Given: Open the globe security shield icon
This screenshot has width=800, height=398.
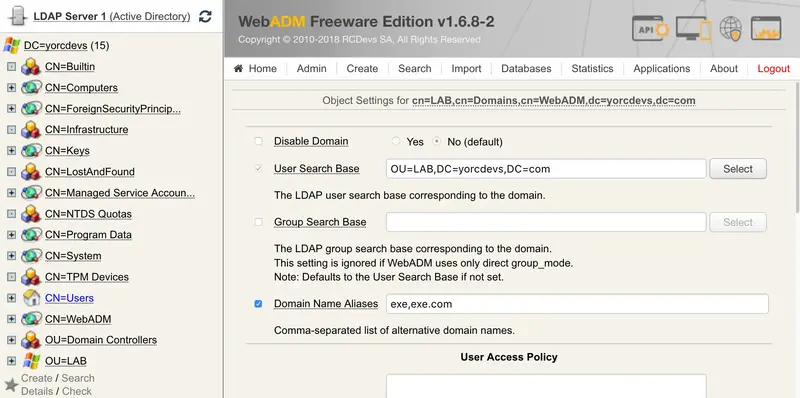Looking at the screenshot, I should (x=731, y=28).
